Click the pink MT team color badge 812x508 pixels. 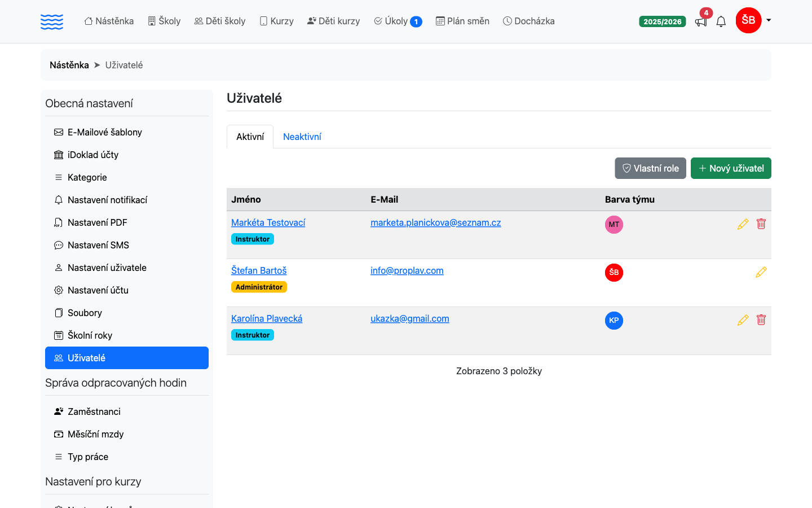coord(614,225)
